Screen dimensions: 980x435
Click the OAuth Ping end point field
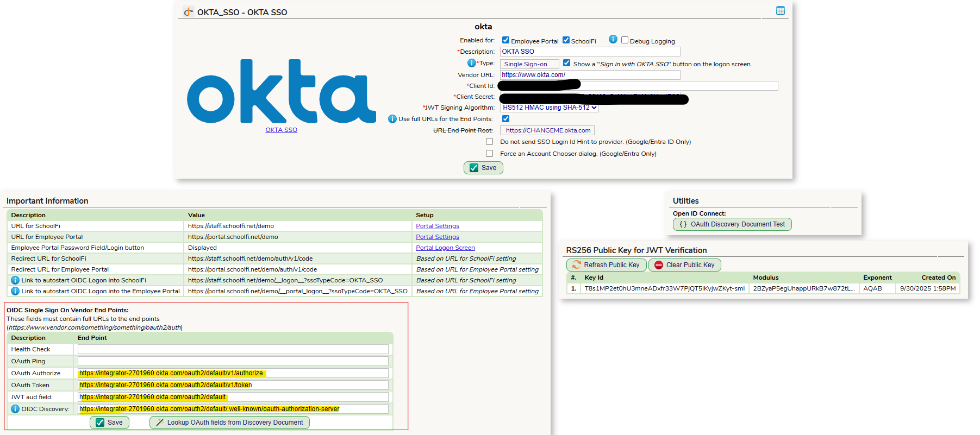tap(233, 361)
